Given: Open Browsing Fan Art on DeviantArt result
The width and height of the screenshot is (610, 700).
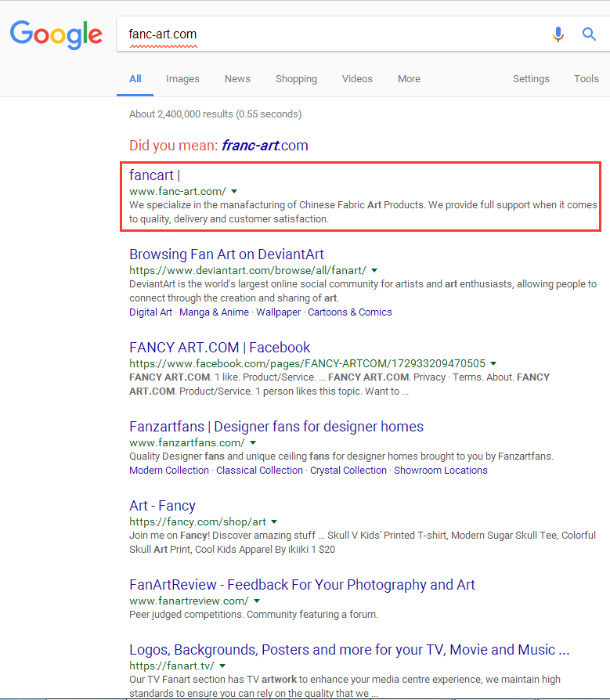Looking at the screenshot, I should 226,254.
